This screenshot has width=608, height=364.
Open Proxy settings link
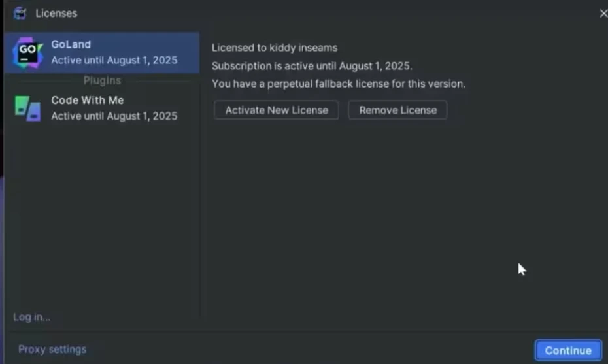click(52, 350)
